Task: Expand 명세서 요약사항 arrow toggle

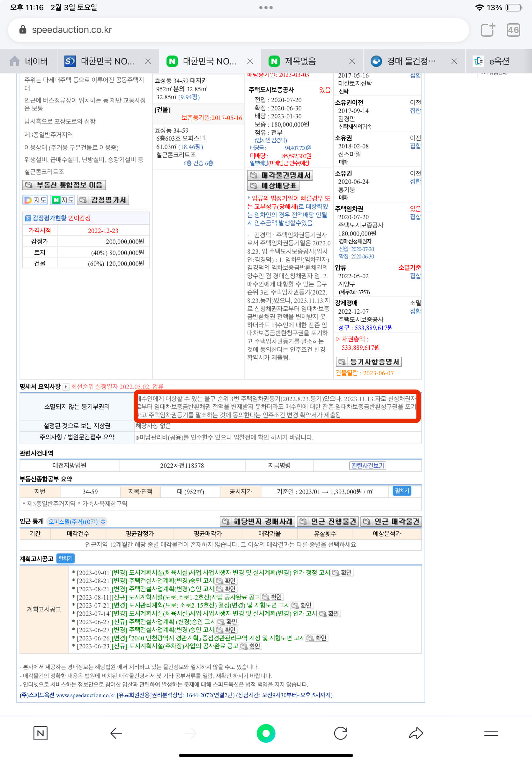Action: pyautogui.click(x=66, y=387)
